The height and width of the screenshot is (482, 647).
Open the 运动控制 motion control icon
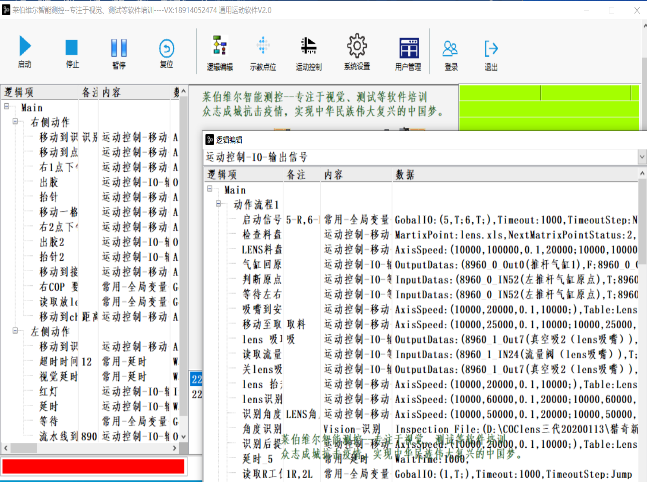pos(309,47)
